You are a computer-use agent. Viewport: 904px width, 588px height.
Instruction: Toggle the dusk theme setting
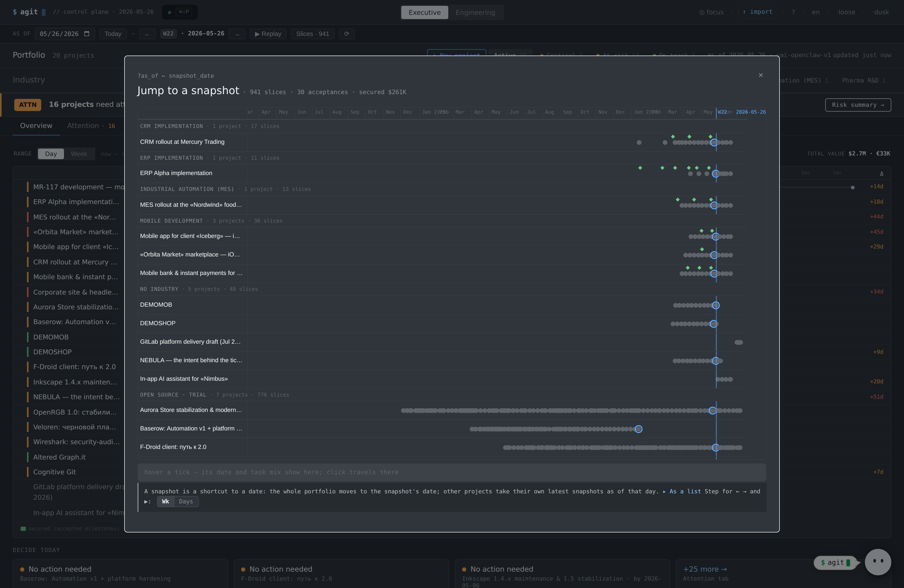(x=880, y=12)
